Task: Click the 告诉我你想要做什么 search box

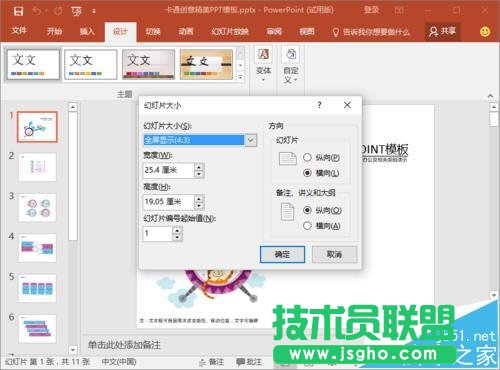Action: pyautogui.click(x=372, y=32)
